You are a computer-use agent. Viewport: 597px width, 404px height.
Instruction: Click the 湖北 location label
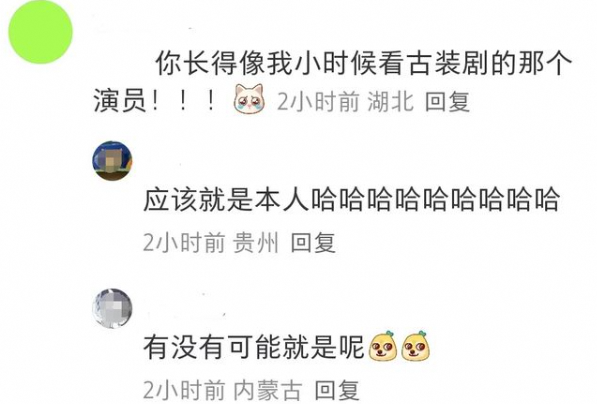click(x=390, y=102)
